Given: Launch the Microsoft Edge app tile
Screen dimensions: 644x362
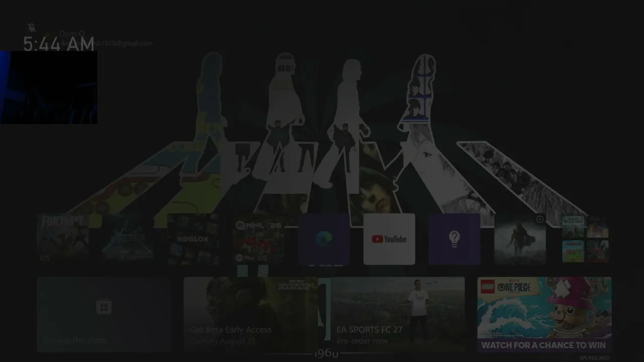Looking at the screenshot, I should [x=324, y=239].
